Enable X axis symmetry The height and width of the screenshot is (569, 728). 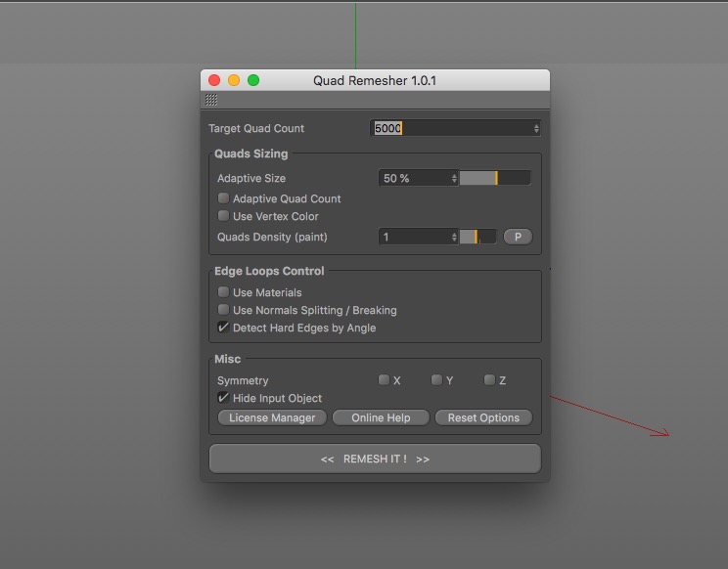384,380
